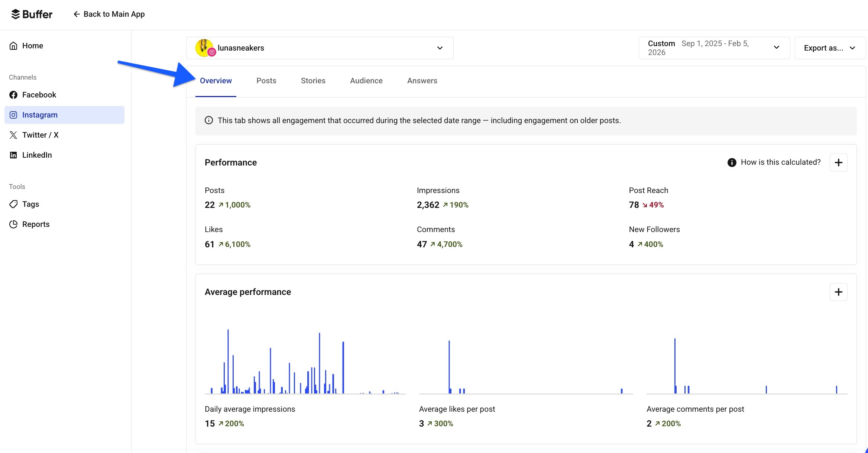868x453 pixels.
Task: Open the Custom date range dropdown
Action: pos(714,48)
